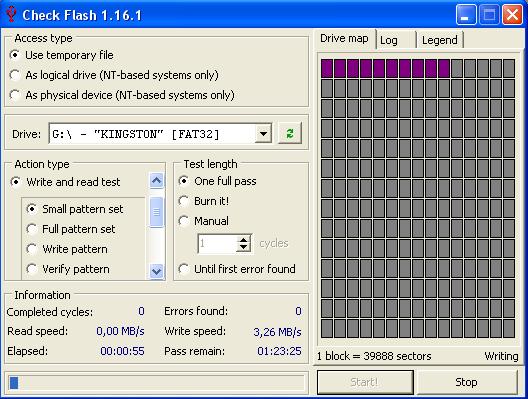Decrease cycles with the down spinner
The width and height of the screenshot is (528, 399).
click(x=243, y=247)
